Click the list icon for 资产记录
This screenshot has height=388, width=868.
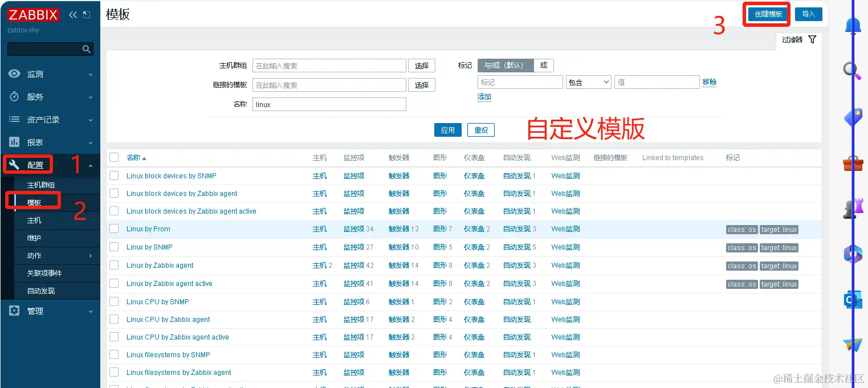(x=14, y=120)
